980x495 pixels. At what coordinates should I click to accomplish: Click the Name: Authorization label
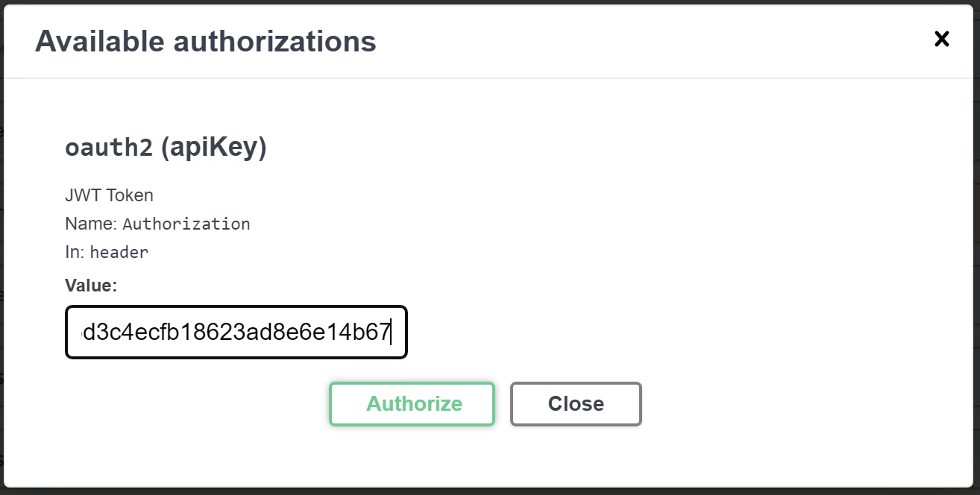point(157,224)
